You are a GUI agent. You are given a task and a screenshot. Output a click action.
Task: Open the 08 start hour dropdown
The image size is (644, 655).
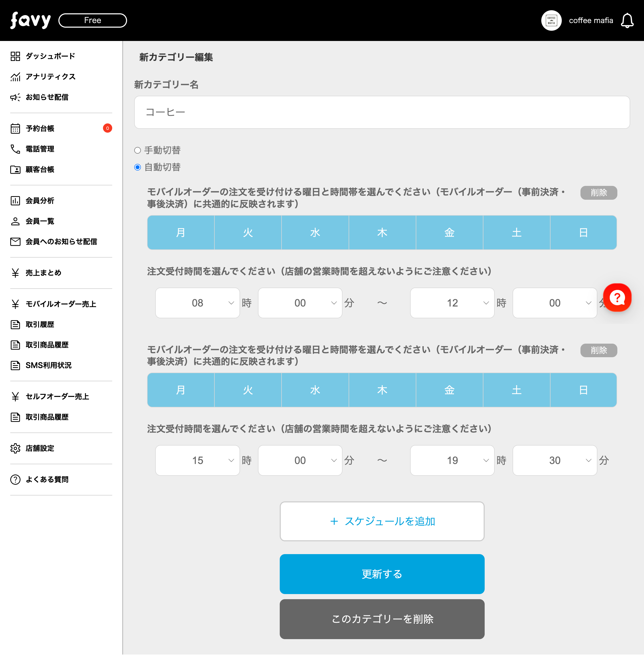(198, 303)
